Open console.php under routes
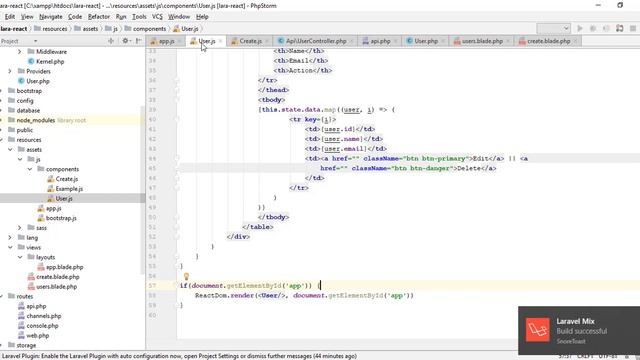Image resolution: width=640 pixels, height=360 pixels. pyautogui.click(x=38, y=326)
